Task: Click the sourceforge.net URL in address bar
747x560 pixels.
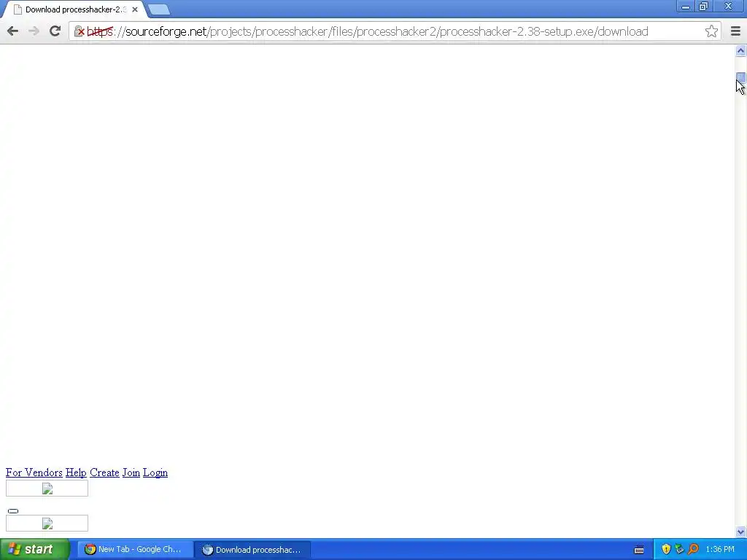Action: point(367,31)
